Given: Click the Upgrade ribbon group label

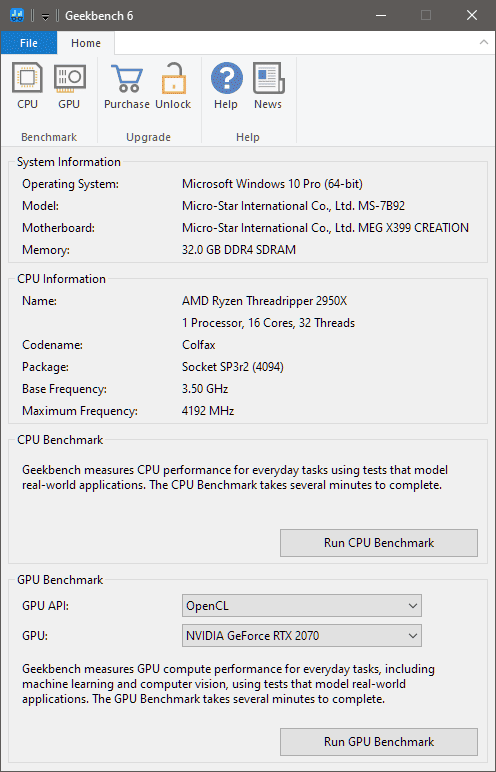Looking at the screenshot, I should tap(148, 137).
